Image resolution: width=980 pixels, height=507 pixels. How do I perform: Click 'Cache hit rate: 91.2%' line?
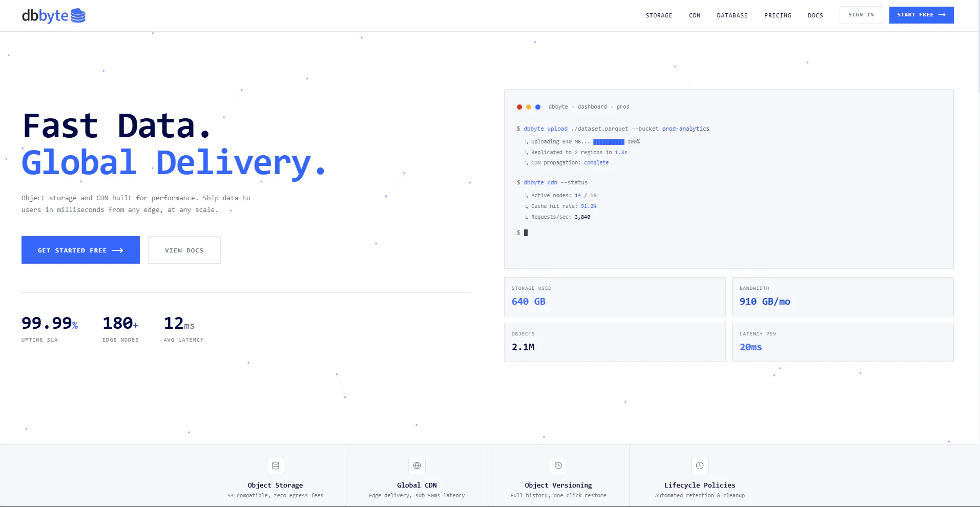click(561, 206)
